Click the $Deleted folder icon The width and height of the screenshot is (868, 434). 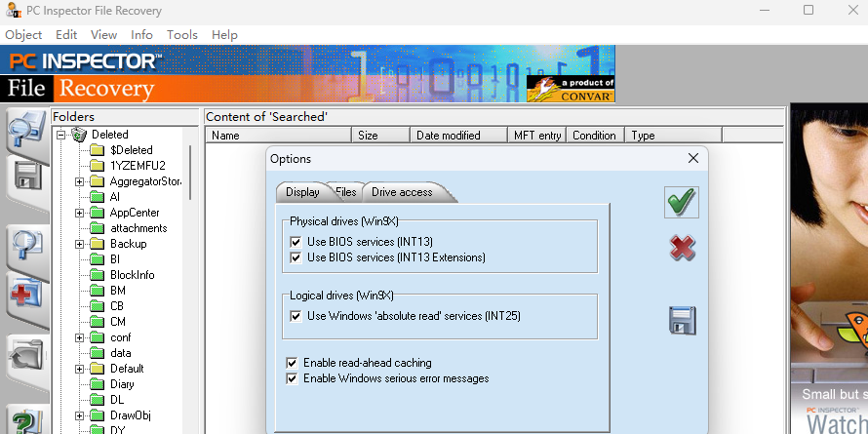click(x=97, y=150)
